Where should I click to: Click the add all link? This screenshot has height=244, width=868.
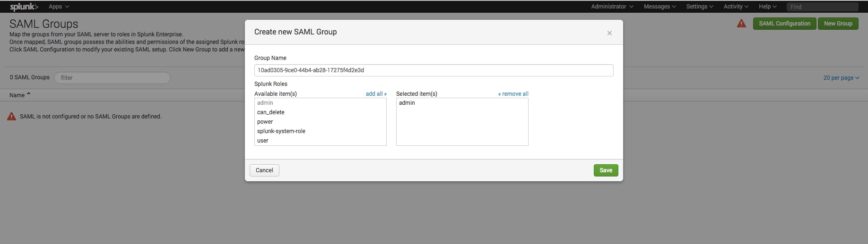(376, 94)
